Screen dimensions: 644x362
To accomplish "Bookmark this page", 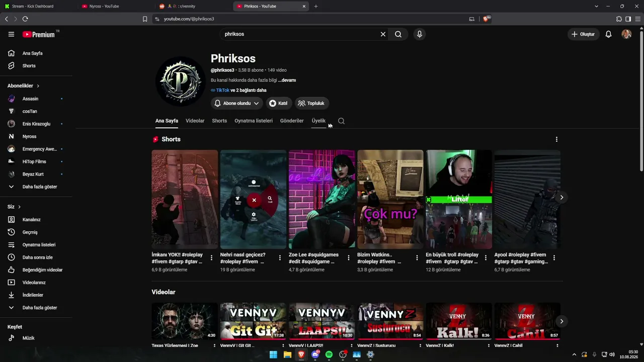I will click(145, 19).
